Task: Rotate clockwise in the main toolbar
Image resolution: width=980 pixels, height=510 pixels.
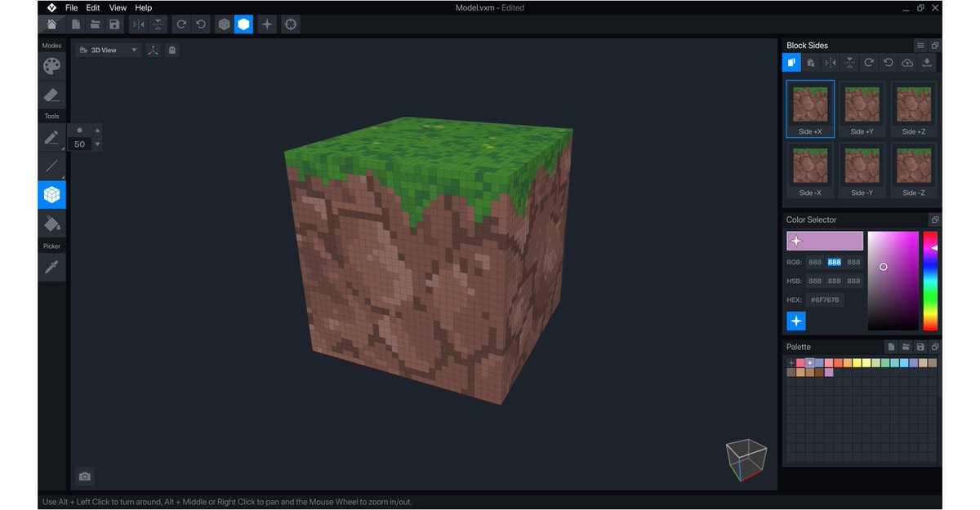Action: tap(181, 24)
